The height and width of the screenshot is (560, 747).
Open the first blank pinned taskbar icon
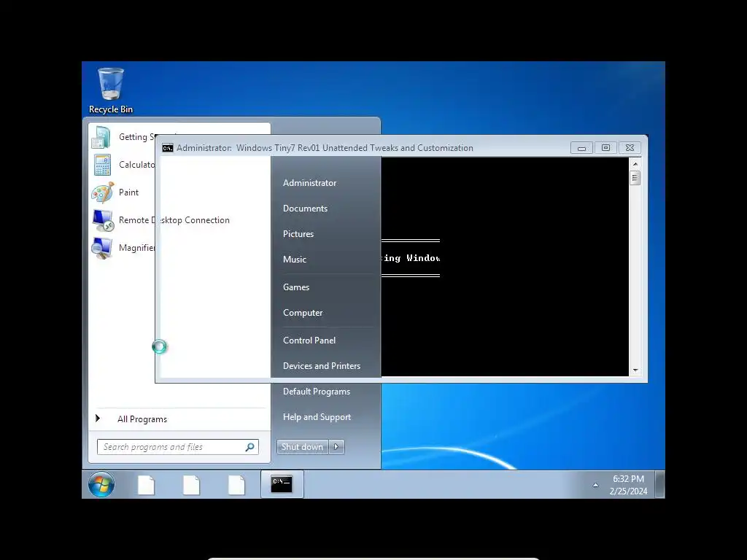146,485
